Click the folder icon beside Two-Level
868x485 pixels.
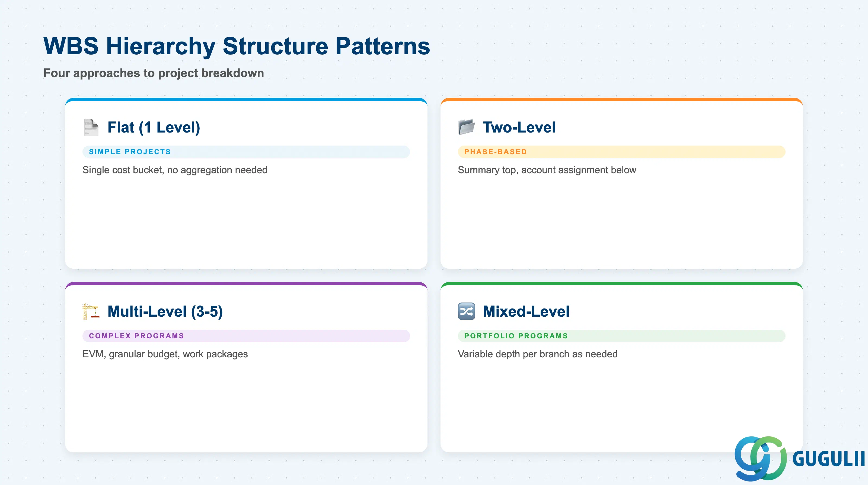[x=466, y=127]
